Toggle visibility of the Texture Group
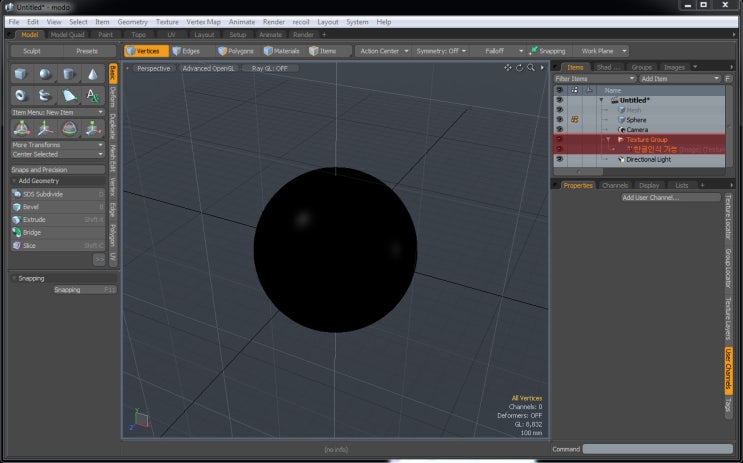The height and width of the screenshot is (463, 743). pyautogui.click(x=560, y=139)
